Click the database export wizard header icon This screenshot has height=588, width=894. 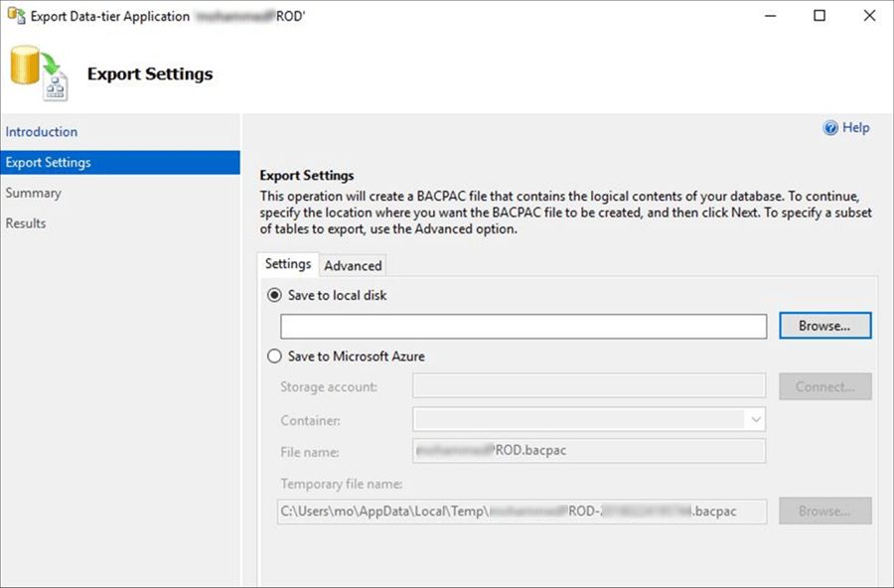pos(40,73)
